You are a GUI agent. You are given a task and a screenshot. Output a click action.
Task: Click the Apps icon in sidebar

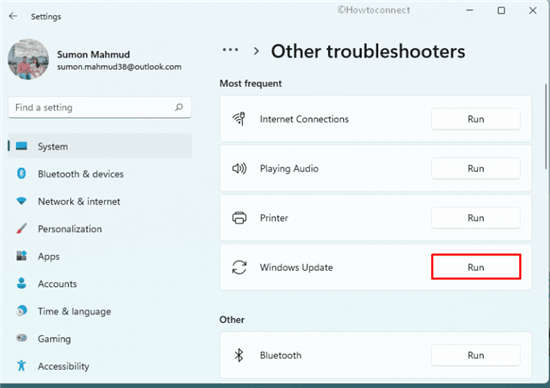(x=21, y=256)
